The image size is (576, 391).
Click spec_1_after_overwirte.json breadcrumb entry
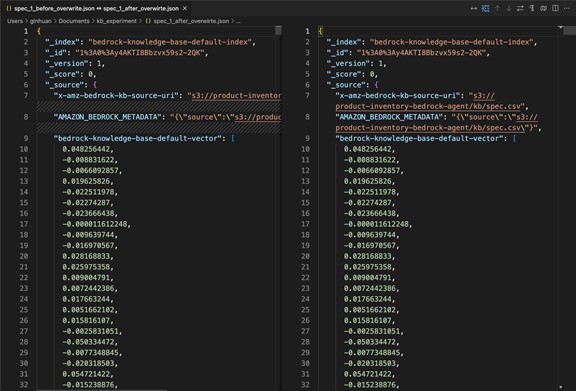pyautogui.click(x=191, y=21)
